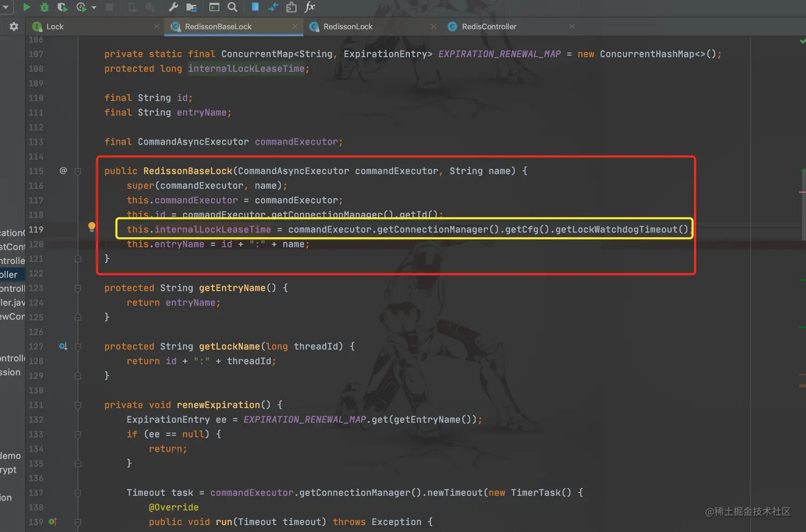This screenshot has height=532, width=806.
Task: Click the renewExpiration method name on line 131
Action: pos(219,405)
